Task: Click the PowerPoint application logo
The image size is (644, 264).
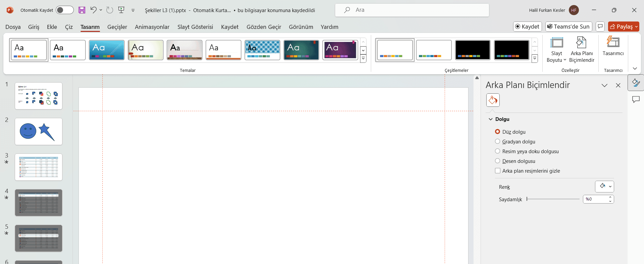Action: point(10,10)
